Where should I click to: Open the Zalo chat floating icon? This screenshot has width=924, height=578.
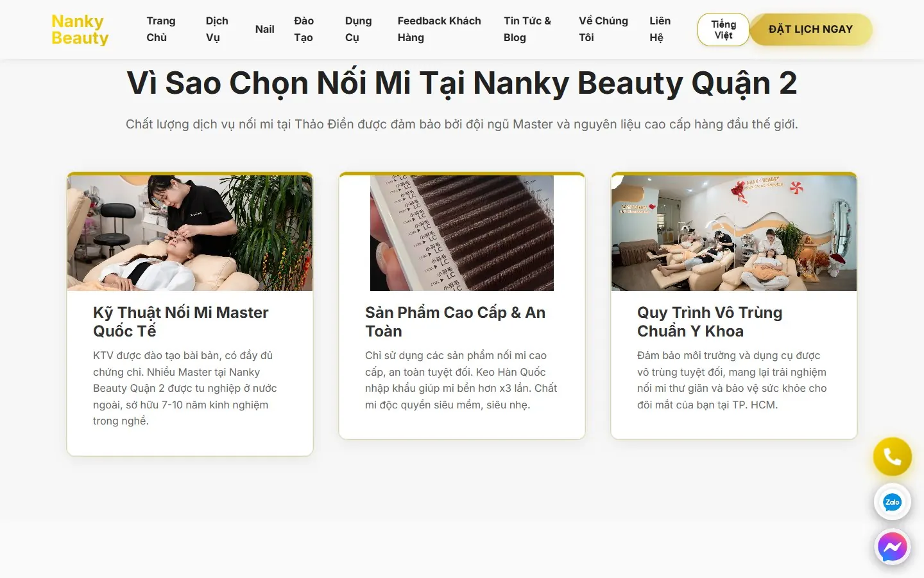pos(892,502)
